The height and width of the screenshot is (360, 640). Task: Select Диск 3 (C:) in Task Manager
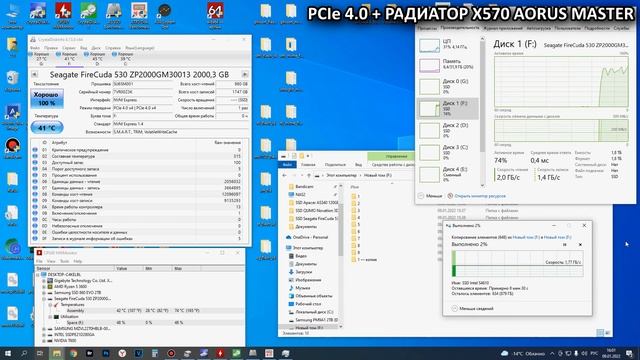pos(448,152)
